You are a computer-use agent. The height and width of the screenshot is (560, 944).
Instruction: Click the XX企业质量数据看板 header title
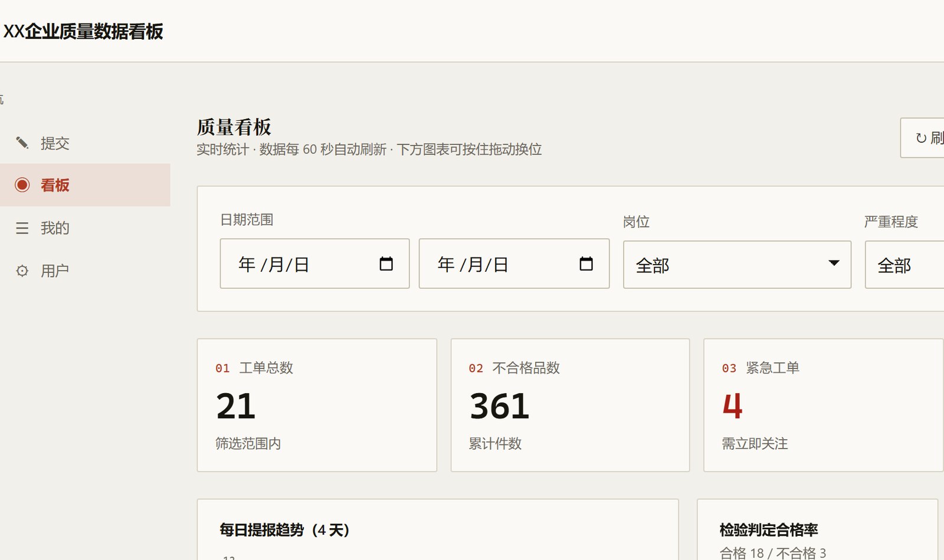click(x=83, y=31)
